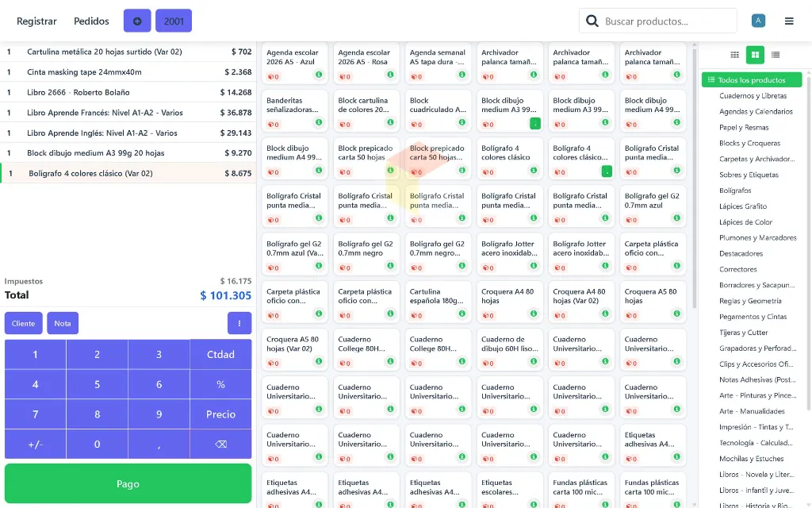
Task: Click the user avatar icon A
Action: (x=758, y=21)
